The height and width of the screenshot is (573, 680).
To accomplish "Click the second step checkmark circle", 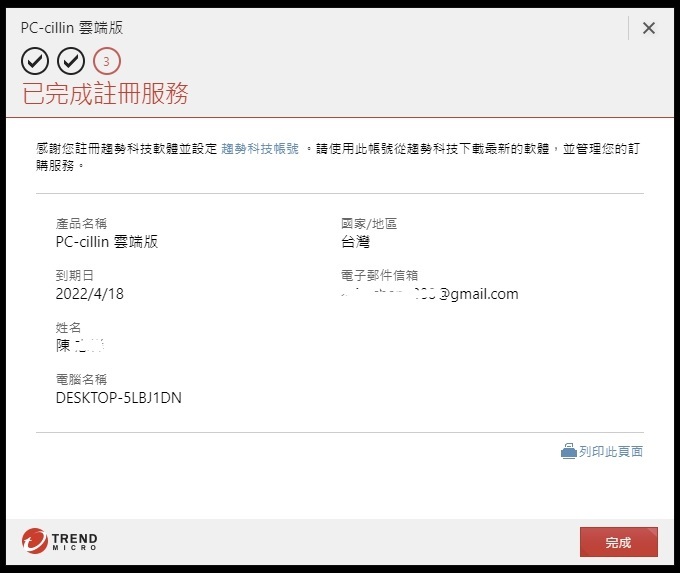I will (x=71, y=61).
